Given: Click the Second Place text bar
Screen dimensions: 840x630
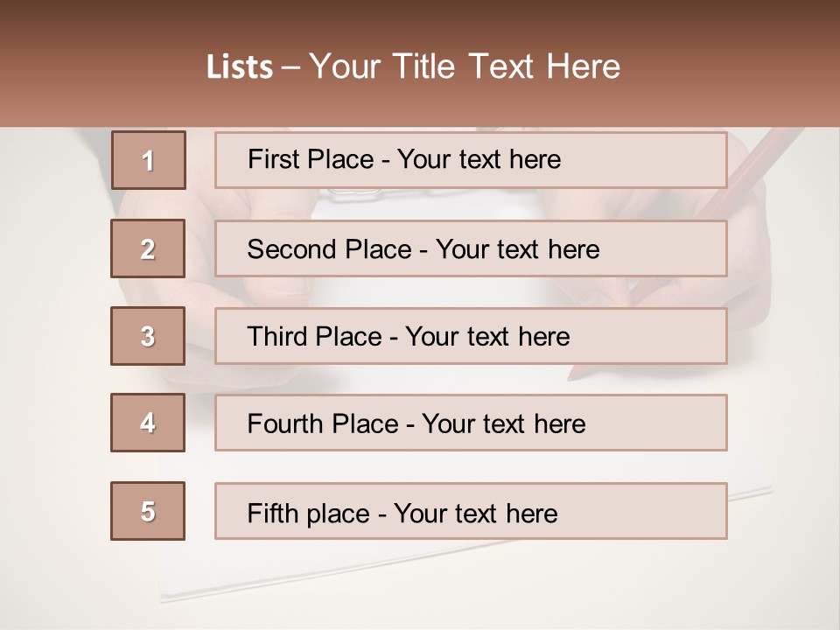Looking at the screenshot, I should pyautogui.click(x=471, y=248).
